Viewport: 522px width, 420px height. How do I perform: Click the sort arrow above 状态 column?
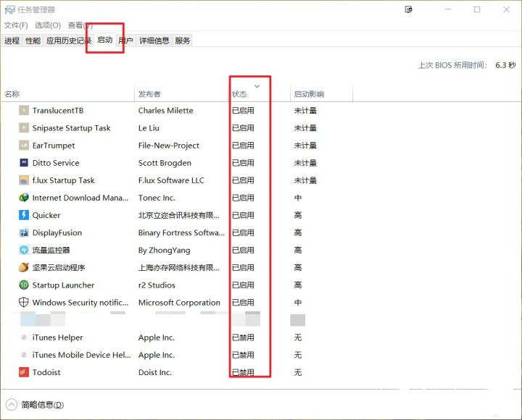point(257,86)
